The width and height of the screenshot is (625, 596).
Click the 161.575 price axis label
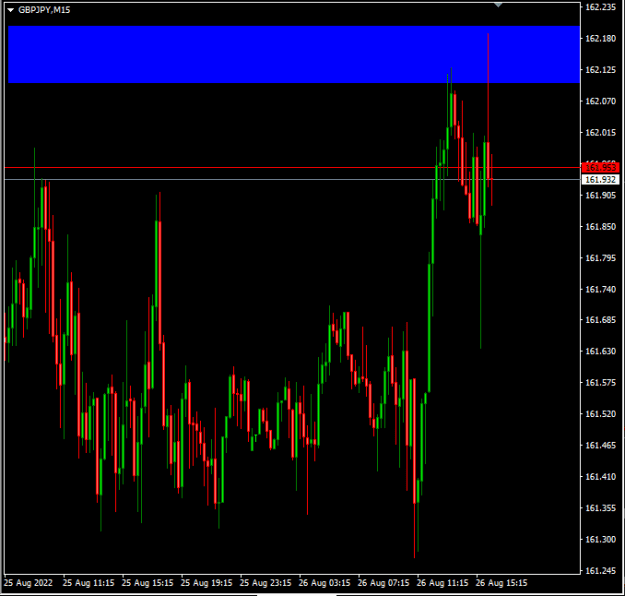[600, 382]
